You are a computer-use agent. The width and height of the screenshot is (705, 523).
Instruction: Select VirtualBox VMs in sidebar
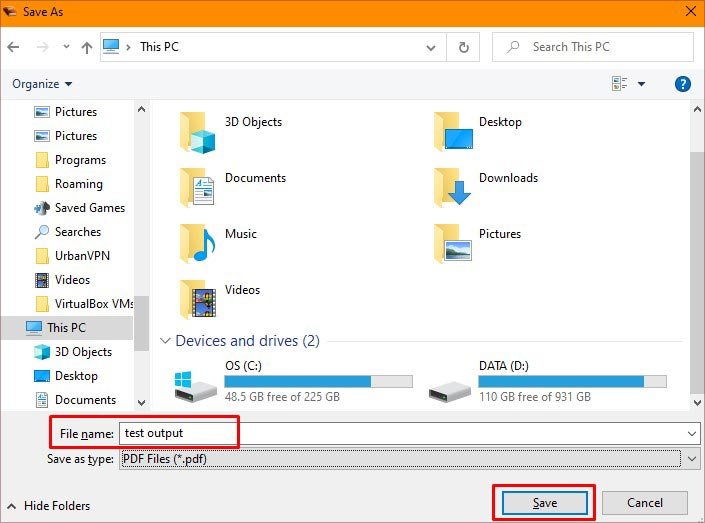(84, 304)
